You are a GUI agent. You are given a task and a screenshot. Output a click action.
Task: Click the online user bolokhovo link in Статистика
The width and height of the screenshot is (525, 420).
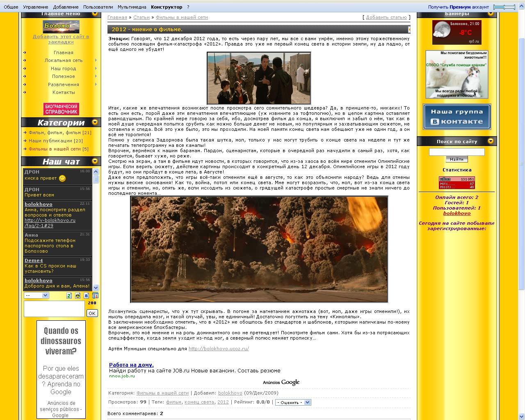457,213
